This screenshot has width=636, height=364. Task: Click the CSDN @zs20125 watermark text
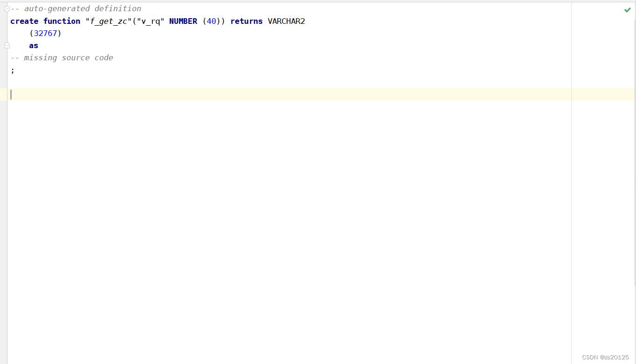606,357
